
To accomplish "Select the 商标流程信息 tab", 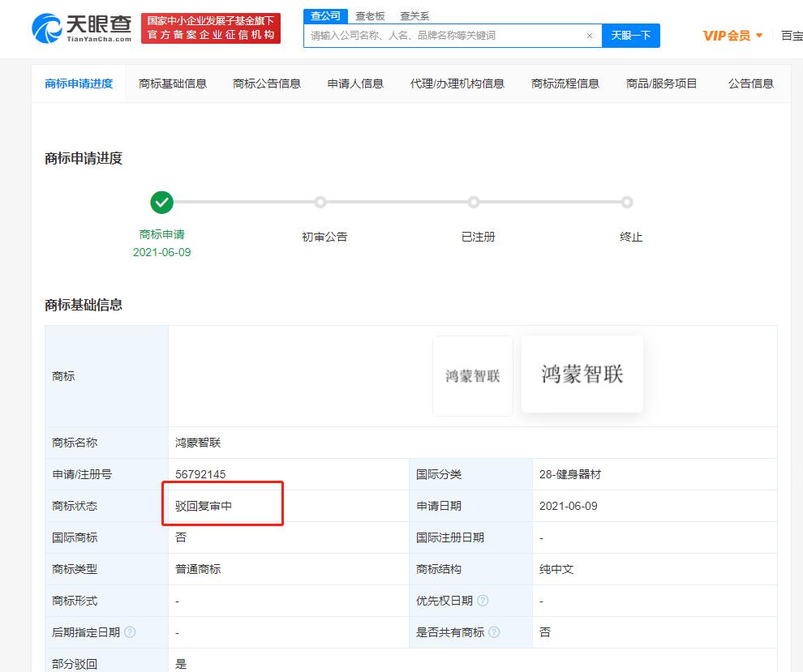I will 565,83.
